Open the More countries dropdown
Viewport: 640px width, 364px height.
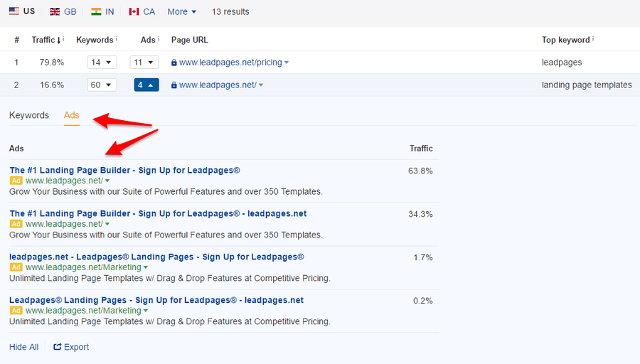click(182, 11)
